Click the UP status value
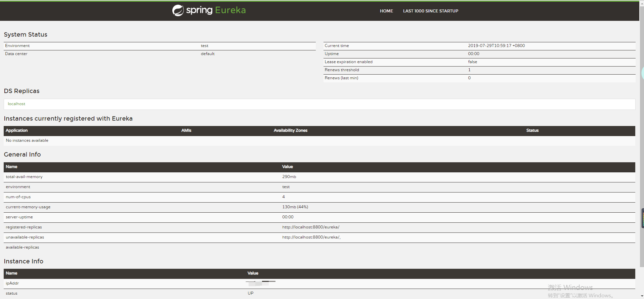 pyautogui.click(x=251, y=293)
